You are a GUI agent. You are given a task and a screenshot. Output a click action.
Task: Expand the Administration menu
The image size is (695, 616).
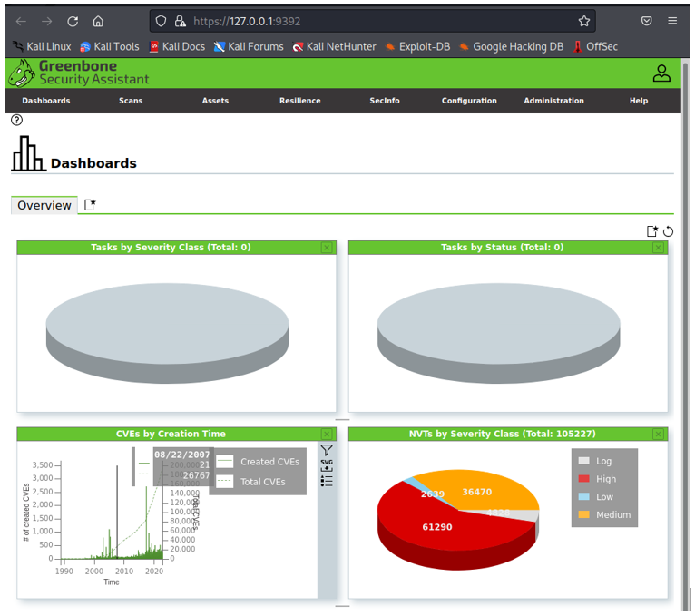(553, 101)
